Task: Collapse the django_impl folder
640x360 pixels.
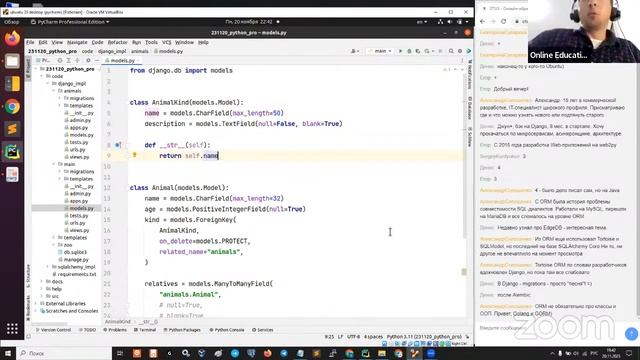Action: 48,83
